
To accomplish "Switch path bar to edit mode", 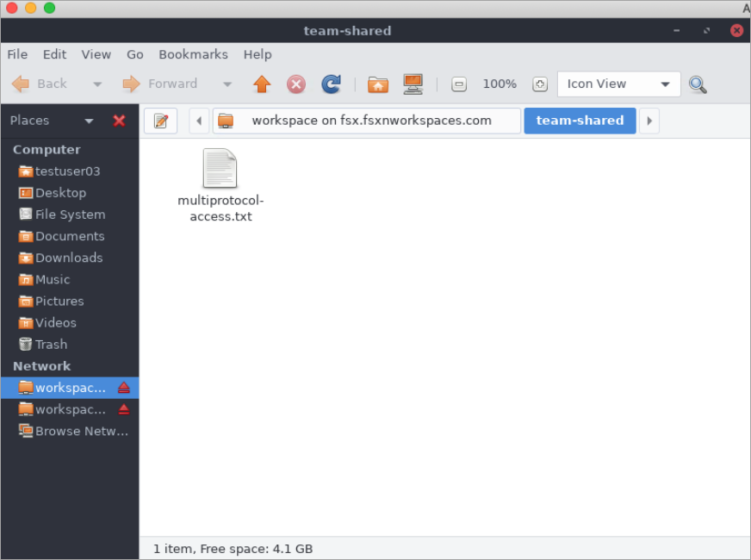I will pyautogui.click(x=160, y=120).
